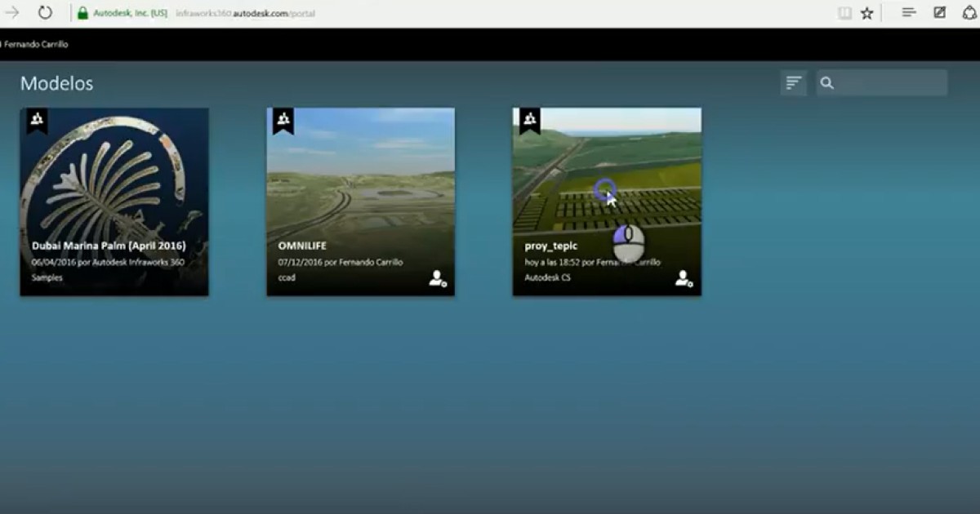Image resolution: width=980 pixels, height=514 pixels.
Task: Open Make a Web Note in Edge toolbar
Action: pos(938,13)
